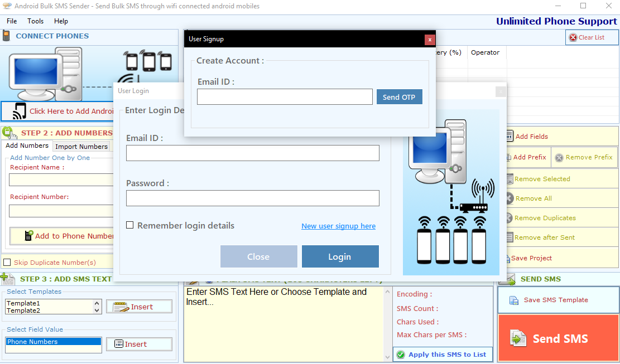
Task: Switch to the Import Numbers tab
Action: 81,147
